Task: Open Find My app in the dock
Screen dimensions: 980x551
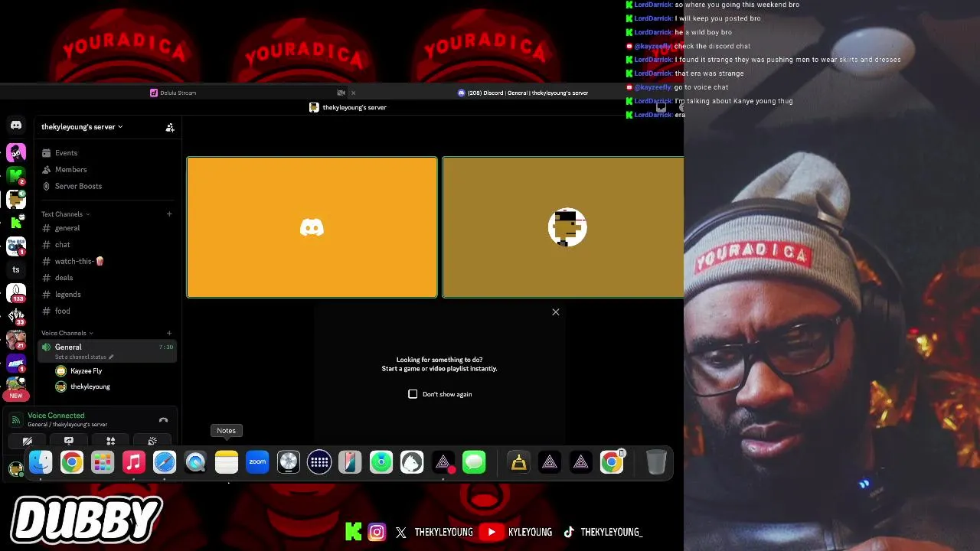Action: tap(381, 462)
